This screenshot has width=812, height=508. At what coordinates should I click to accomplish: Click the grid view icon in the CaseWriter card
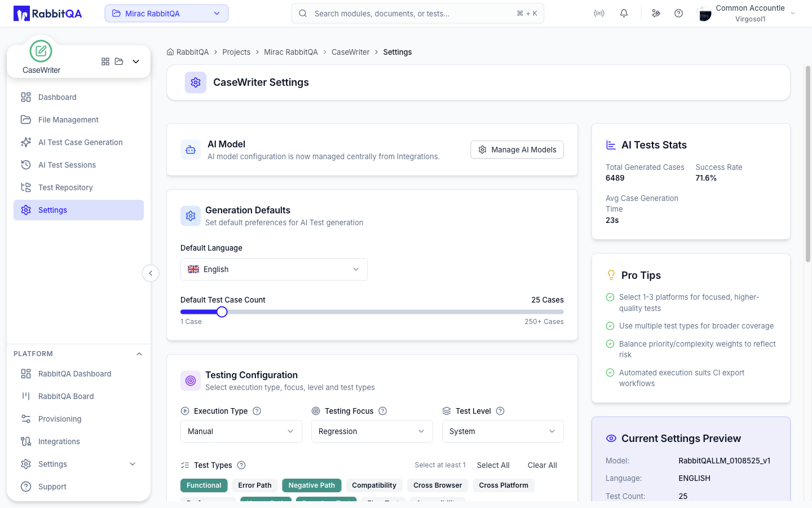[105, 62]
